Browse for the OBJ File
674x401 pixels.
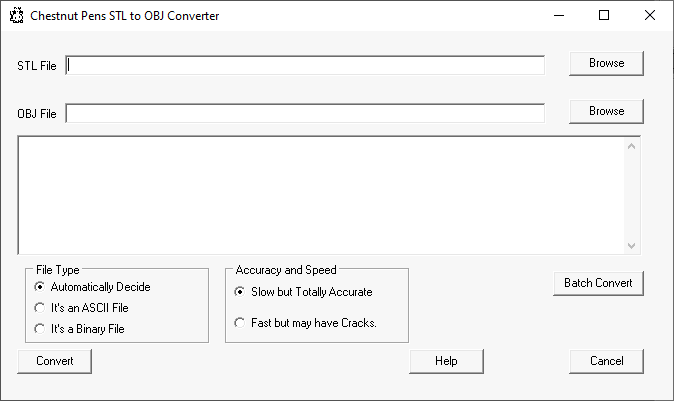(x=607, y=111)
